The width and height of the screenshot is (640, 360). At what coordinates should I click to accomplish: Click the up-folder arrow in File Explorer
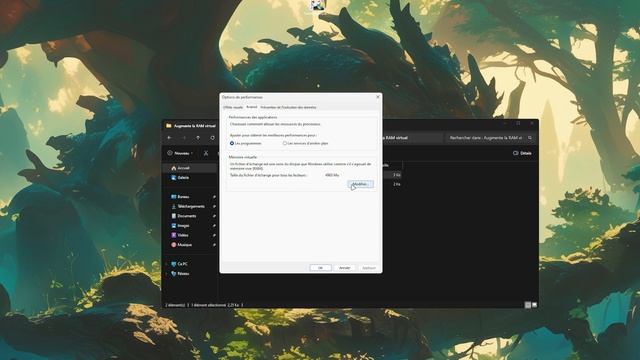click(198, 138)
